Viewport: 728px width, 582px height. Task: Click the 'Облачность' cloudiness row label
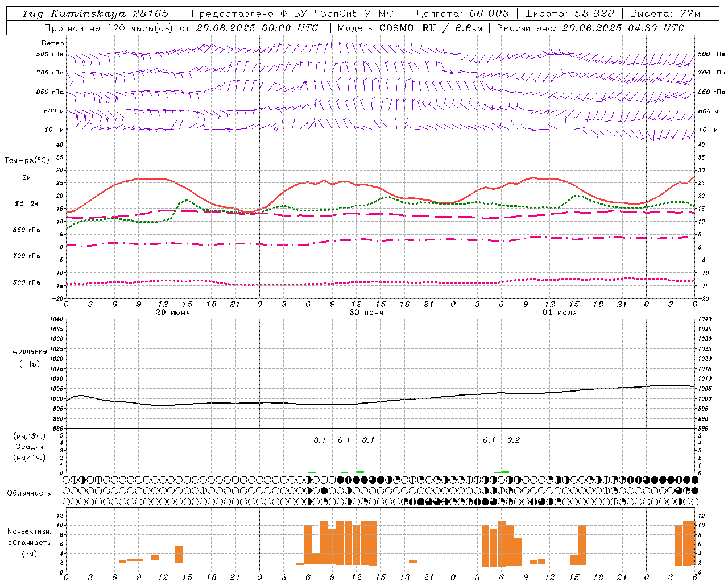(29, 493)
